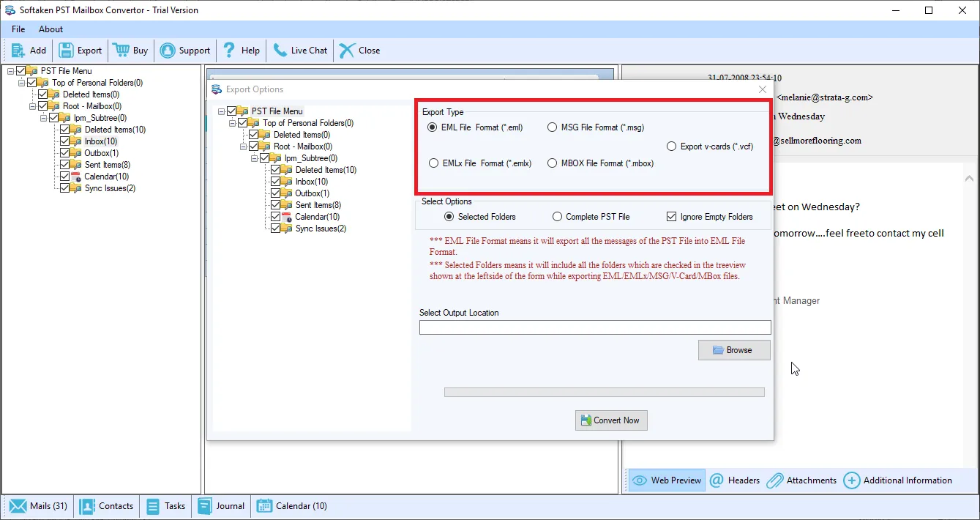The height and width of the screenshot is (520, 980).
Task: Uncheck Outbox(1) checkbox in Export Options tree
Action: 276,193
